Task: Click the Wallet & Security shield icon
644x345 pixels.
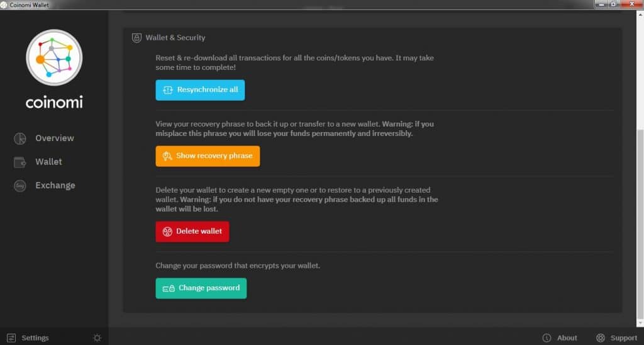Action: pyautogui.click(x=136, y=38)
